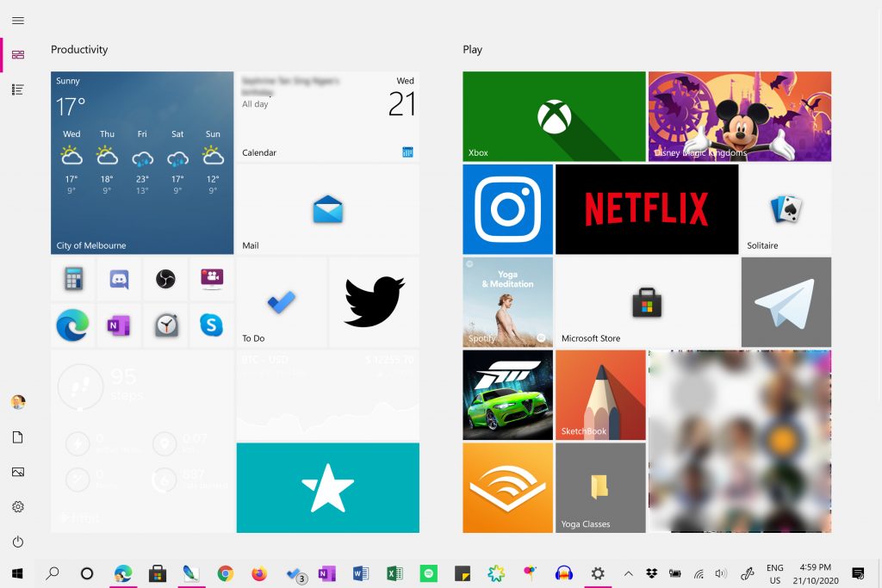
Task: Open the Instagram tile
Action: (x=508, y=209)
